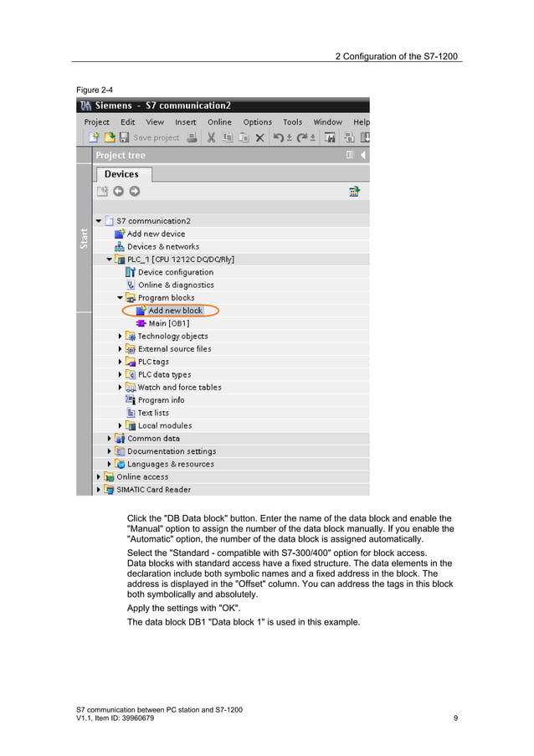Click the Redo arrow icon
The height and width of the screenshot is (756, 534).
[302, 137]
